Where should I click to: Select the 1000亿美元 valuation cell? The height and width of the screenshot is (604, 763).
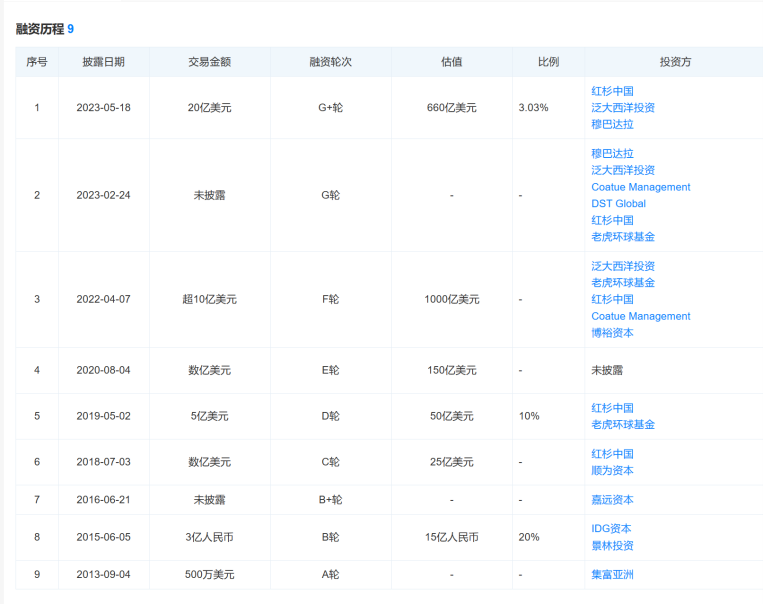(x=452, y=299)
